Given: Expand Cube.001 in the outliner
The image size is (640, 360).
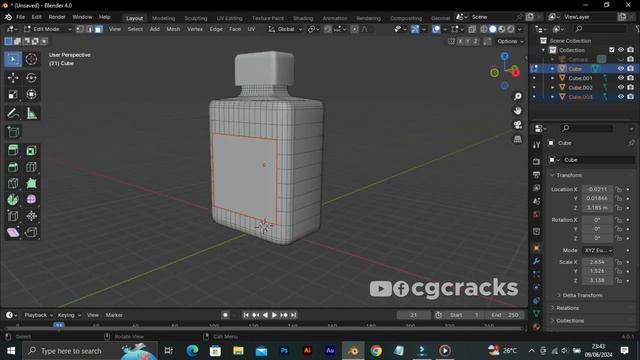Looking at the screenshot, I should coord(552,78).
